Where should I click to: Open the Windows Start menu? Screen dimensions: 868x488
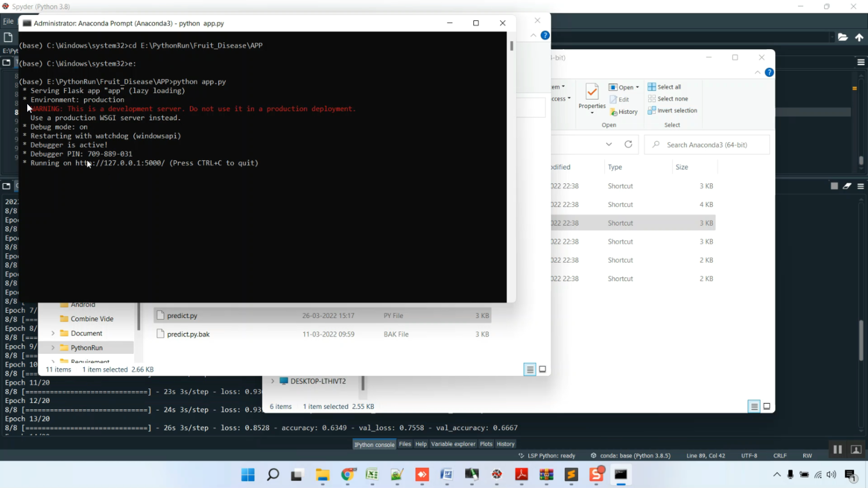(248, 475)
